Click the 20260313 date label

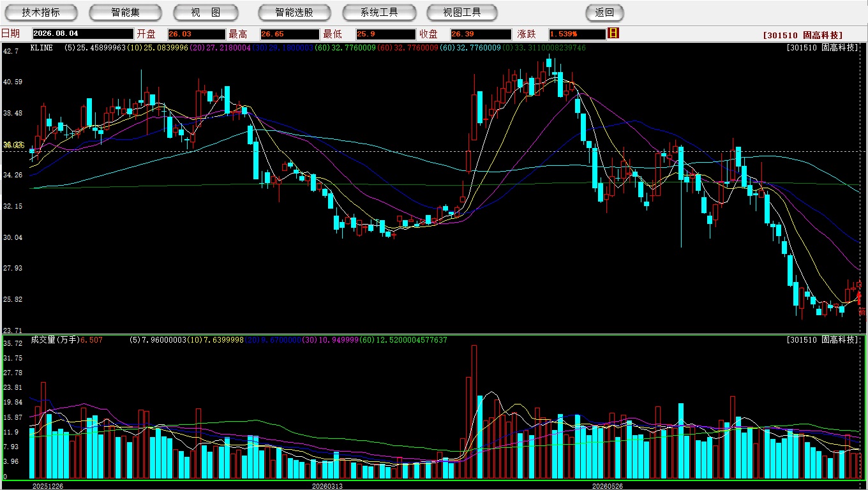pyautogui.click(x=327, y=486)
